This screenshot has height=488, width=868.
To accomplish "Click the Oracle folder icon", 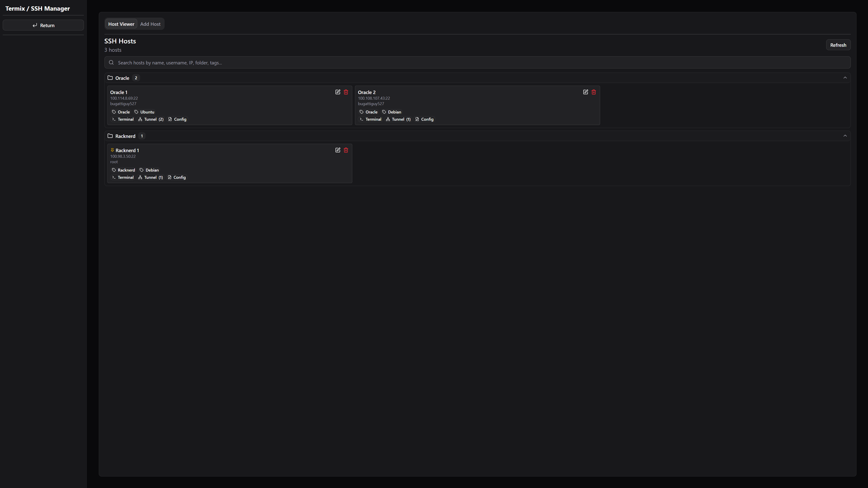I will pyautogui.click(x=110, y=78).
